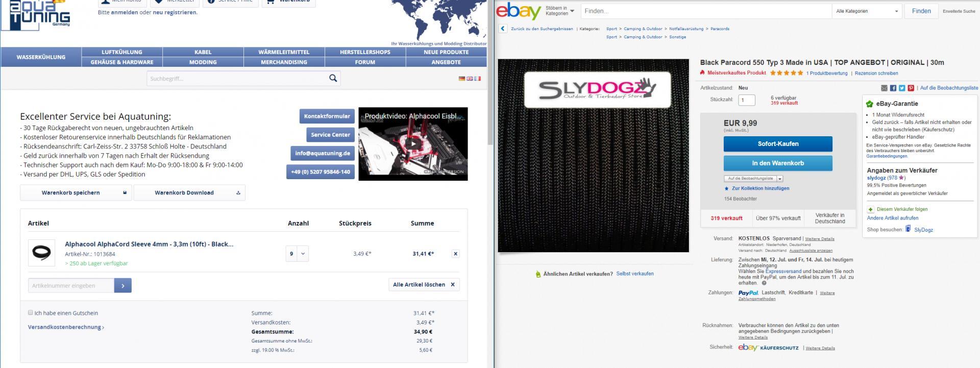The width and height of the screenshot is (980, 368).
Task: Go back with eBay arrow icon
Action: [x=503, y=29]
